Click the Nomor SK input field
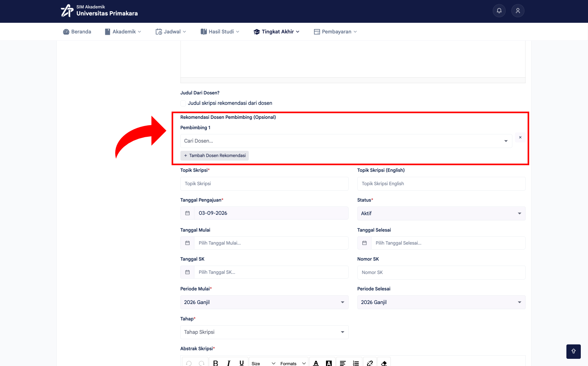Viewport: 588px width, 366px height. [x=441, y=272]
